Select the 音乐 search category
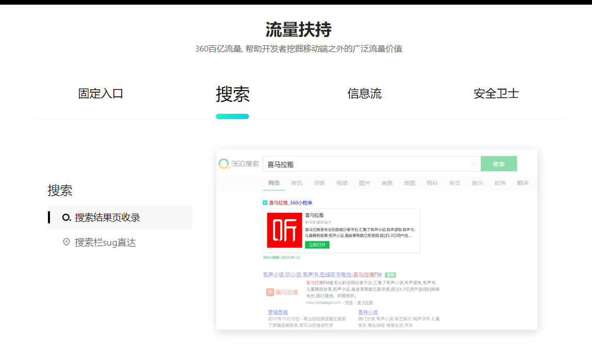 478,183
